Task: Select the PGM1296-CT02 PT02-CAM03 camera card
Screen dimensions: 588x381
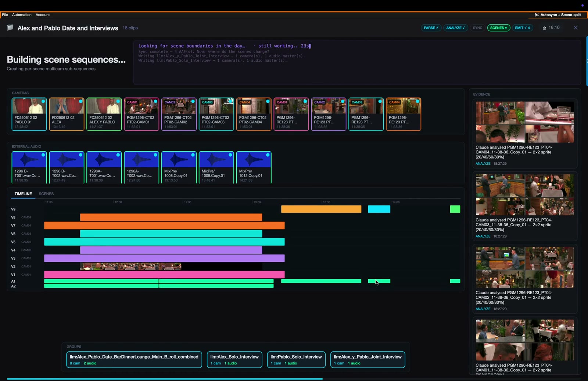Action: [x=216, y=114]
